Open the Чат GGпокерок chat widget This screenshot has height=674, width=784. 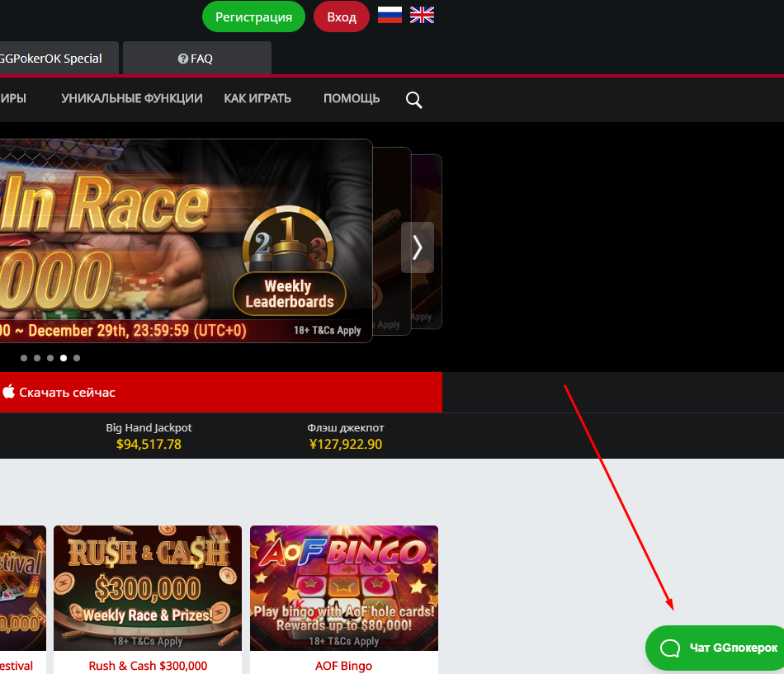715,648
